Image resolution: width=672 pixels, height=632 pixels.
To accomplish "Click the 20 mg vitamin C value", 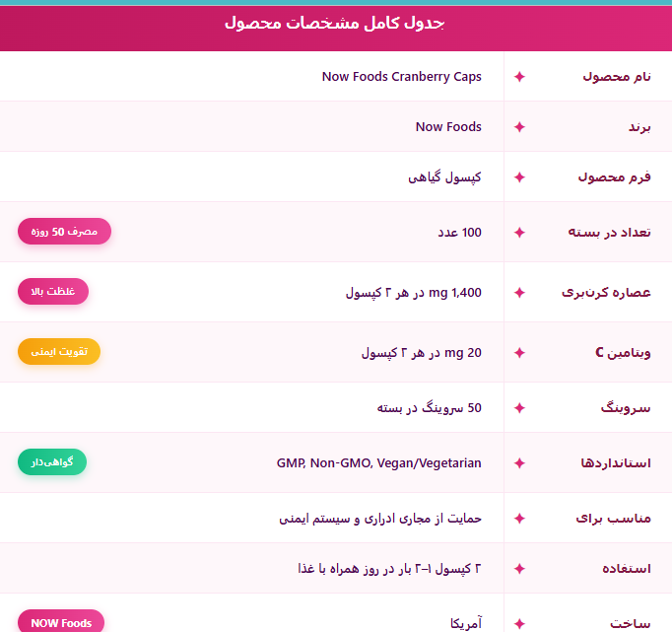I will click(x=422, y=353).
